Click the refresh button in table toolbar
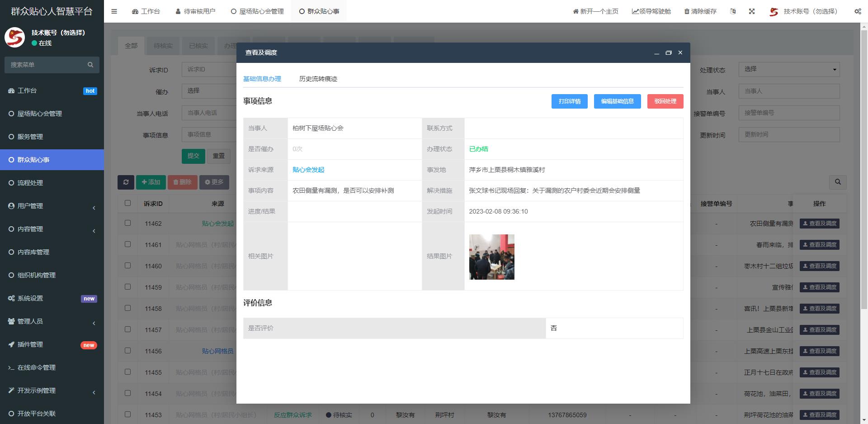868x424 pixels. pos(126,182)
